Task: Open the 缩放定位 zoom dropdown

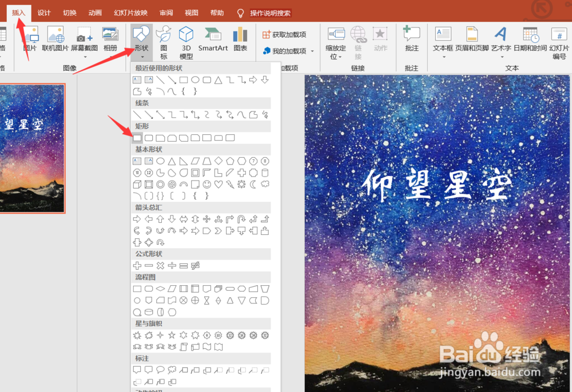Action: click(x=336, y=42)
